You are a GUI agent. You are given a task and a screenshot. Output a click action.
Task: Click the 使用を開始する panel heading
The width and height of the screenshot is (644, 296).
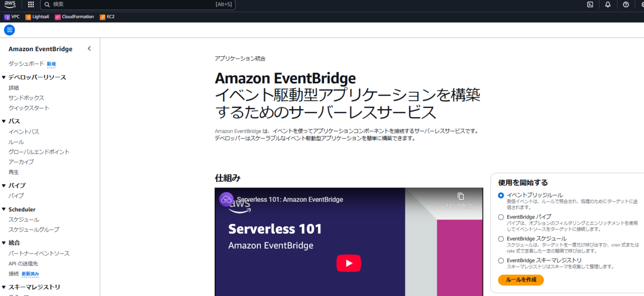tap(523, 183)
